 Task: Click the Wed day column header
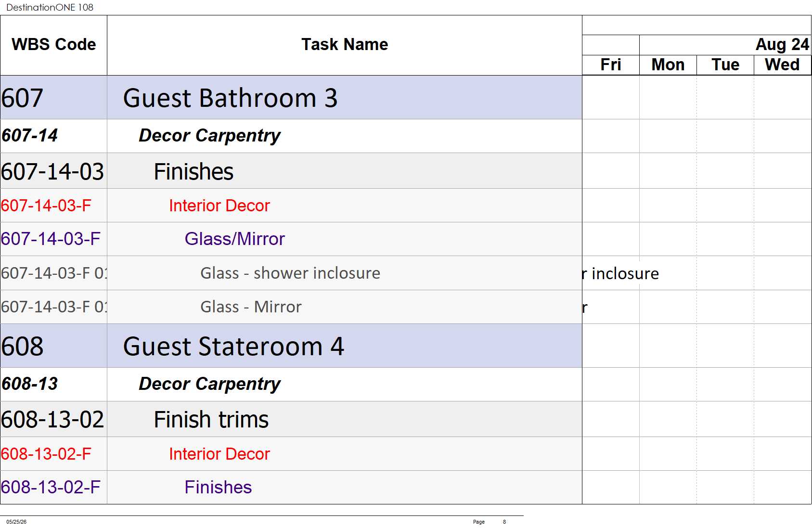pyautogui.click(x=783, y=65)
